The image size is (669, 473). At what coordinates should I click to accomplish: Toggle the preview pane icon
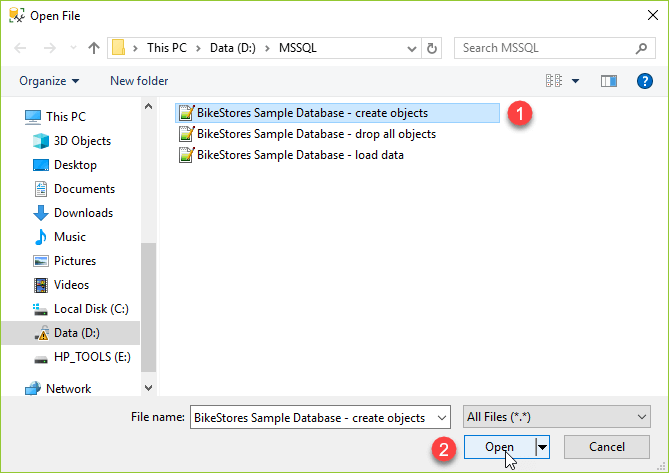608,81
